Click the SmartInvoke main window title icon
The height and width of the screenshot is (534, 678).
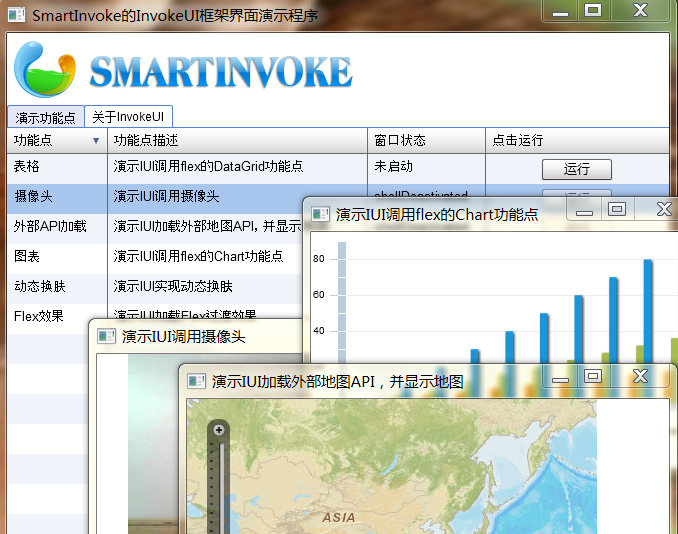[x=16, y=15]
